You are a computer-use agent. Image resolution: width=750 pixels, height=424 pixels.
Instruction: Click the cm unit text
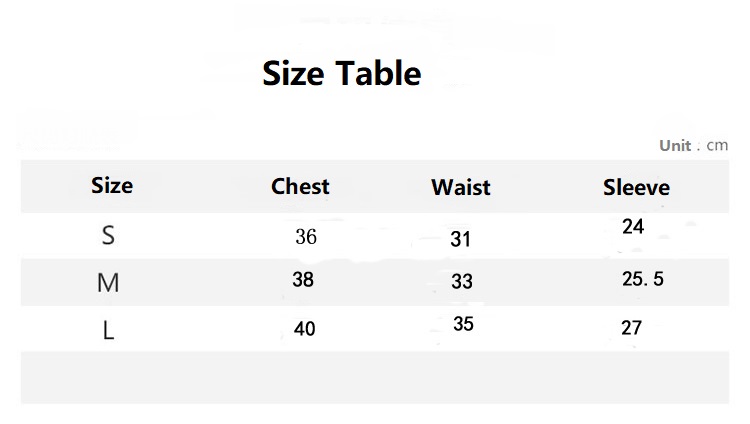pos(717,145)
